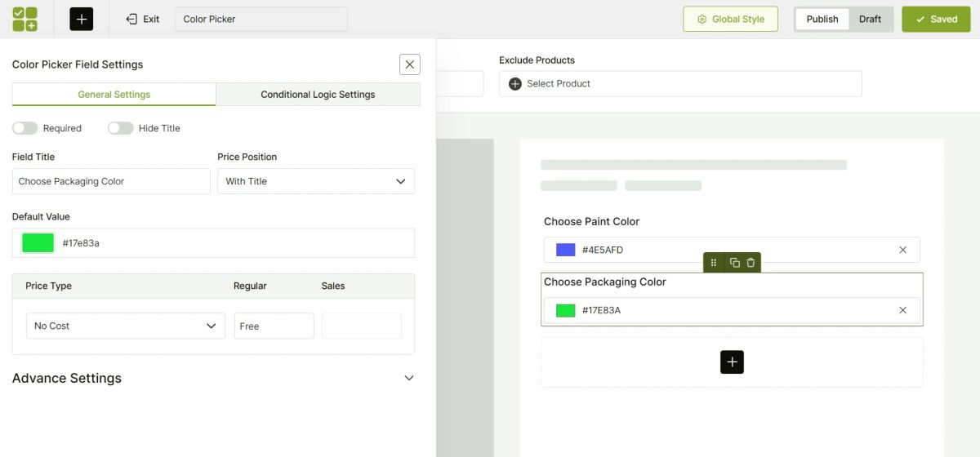Switch to Draft status
This screenshot has width=980, height=457.
pyautogui.click(x=870, y=19)
